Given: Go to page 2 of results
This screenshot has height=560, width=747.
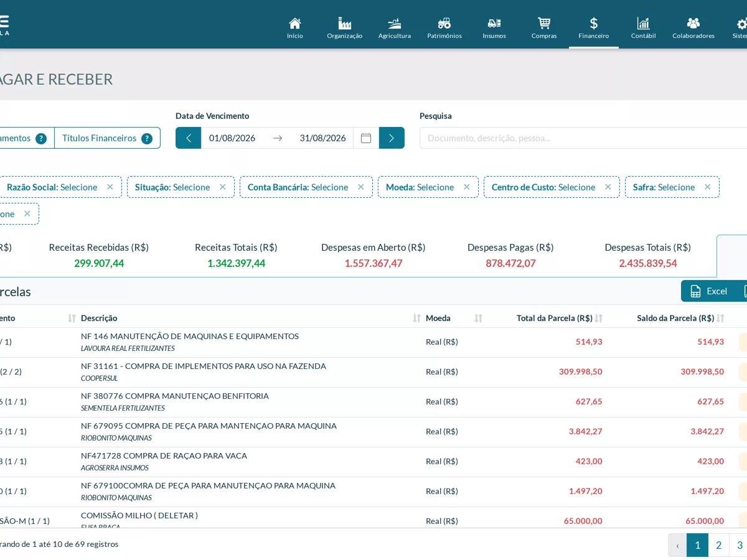Looking at the screenshot, I should tap(718, 545).
